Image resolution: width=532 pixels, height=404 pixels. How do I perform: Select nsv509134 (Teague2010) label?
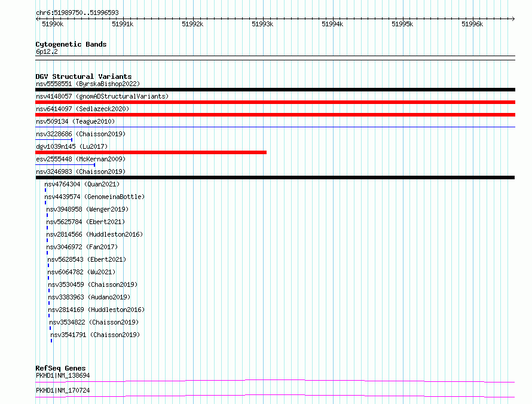pyautogui.click(x=75, y=121)
